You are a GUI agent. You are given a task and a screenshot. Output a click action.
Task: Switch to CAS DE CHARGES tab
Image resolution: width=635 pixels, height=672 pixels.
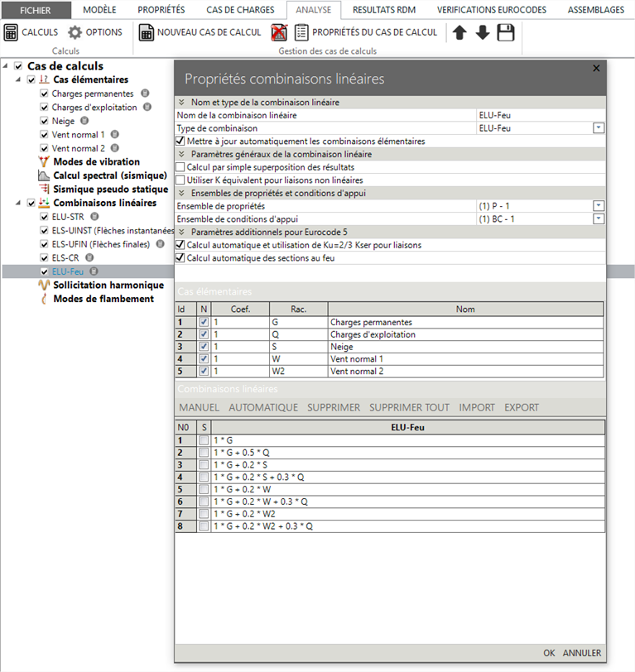(x=240, y=10)
